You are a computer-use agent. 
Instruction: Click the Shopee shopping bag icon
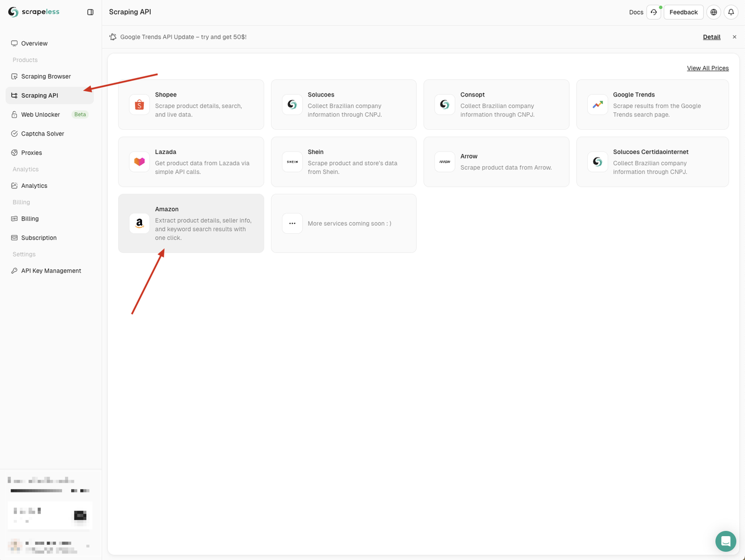(140, 105)
